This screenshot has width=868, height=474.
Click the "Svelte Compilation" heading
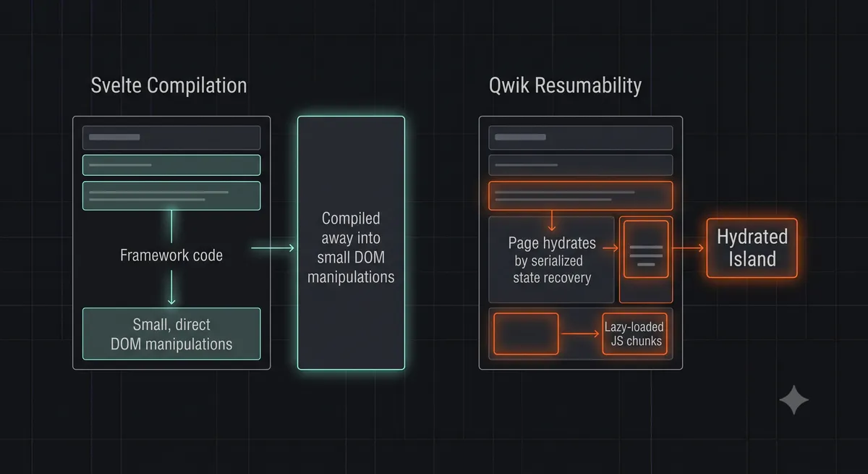click(x=169, y=85)
